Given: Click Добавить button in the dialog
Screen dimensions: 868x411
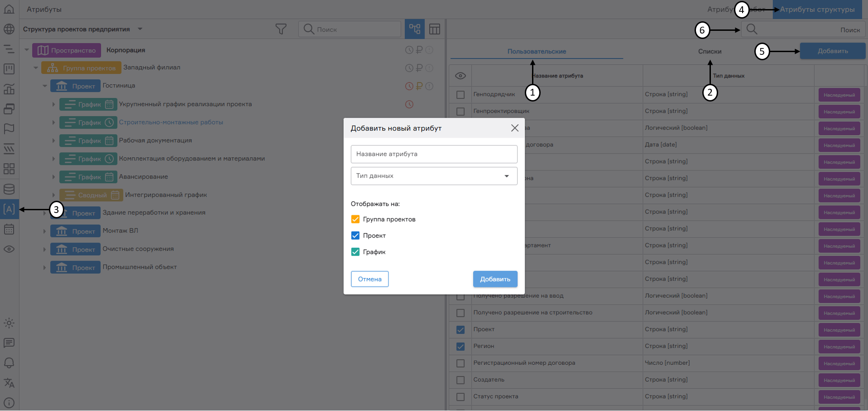Looking at the screenshot, I should (x=495, y=279).
